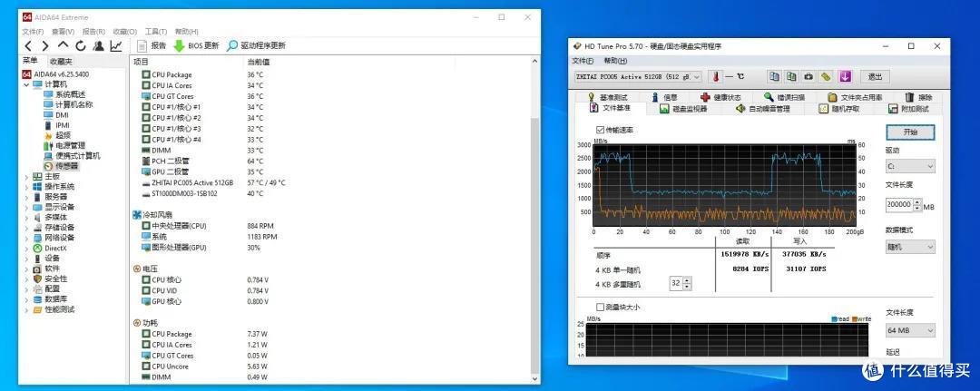Expand the 主板 tree node

[27, 176]
